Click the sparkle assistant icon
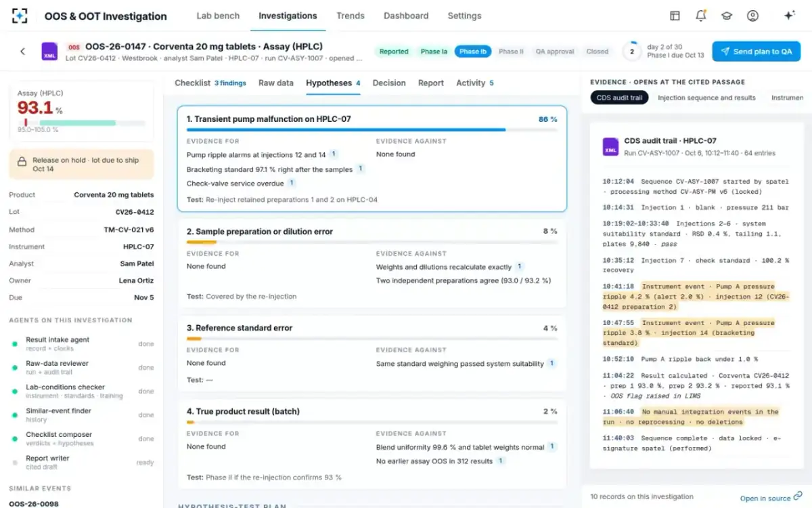Image resolution: width=812 pixels, height=508 pixels. [x=789, y=16]
